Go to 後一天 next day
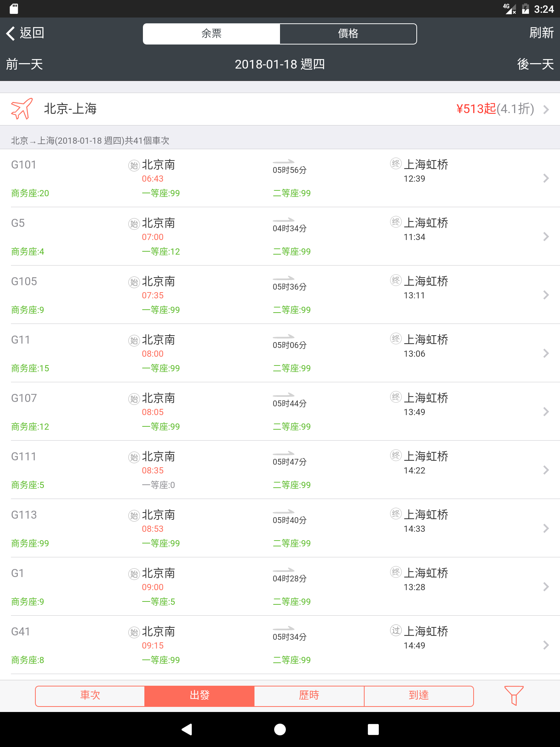 coord(536,65)
